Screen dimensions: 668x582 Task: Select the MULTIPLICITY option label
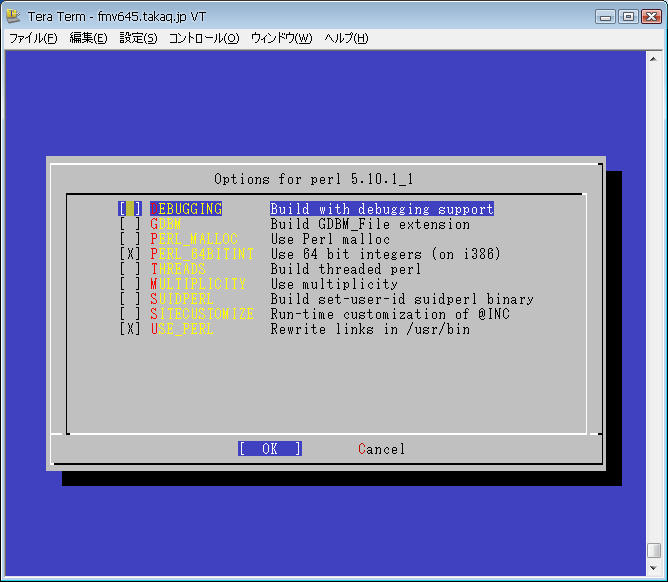point(198,284)
